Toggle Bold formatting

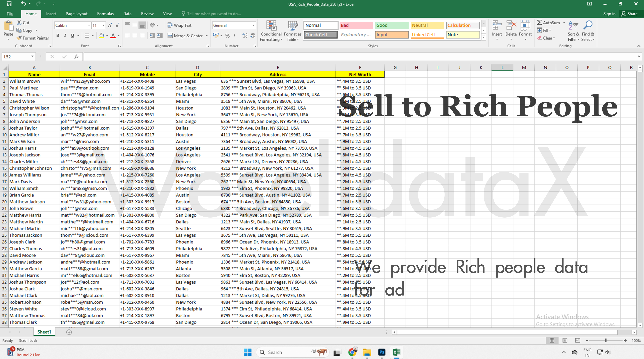coord(58,35)
